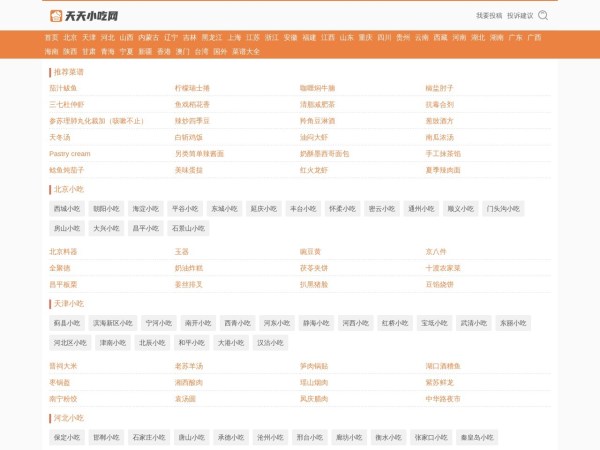Open the 我要投稿 link in header

489,16
